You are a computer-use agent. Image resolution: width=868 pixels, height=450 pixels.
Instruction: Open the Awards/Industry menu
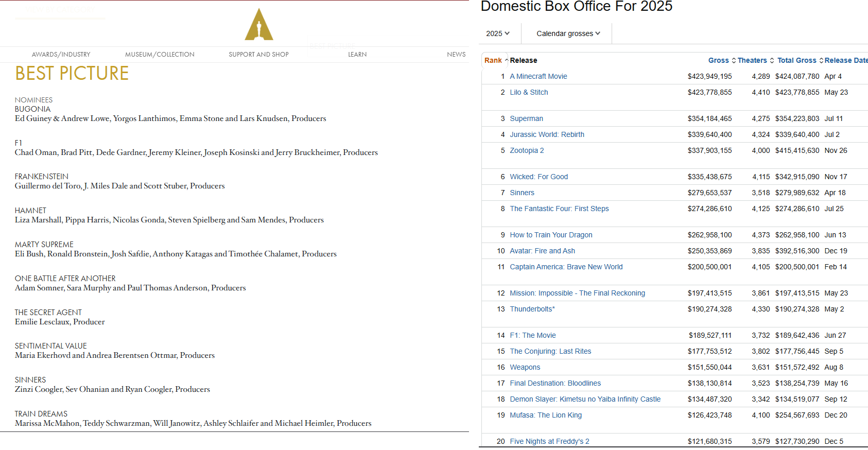coord(61,55)
